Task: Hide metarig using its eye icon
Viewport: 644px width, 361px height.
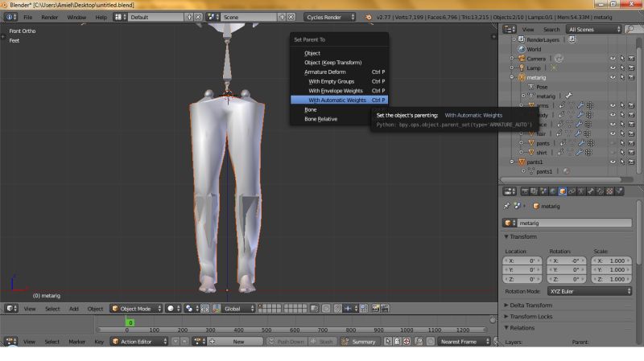Action: (613, 77)
